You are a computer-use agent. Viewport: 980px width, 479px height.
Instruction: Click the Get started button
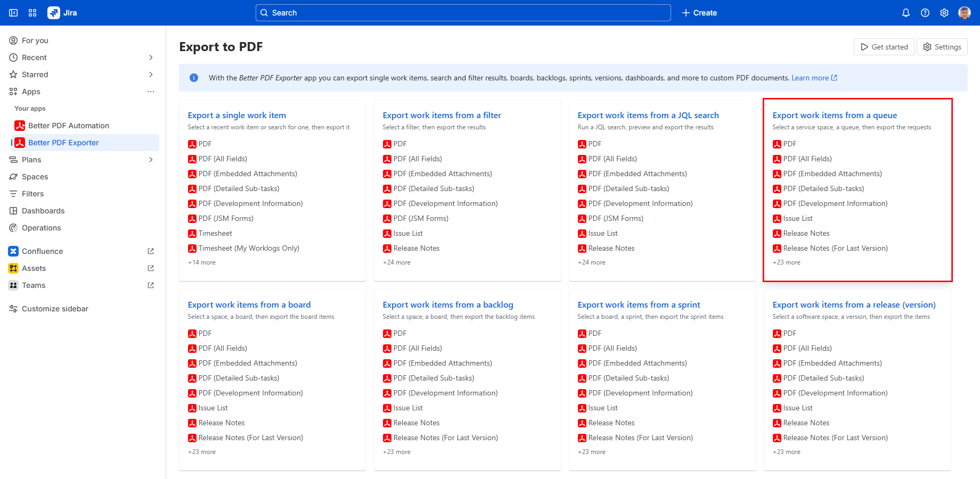point(884,47)
